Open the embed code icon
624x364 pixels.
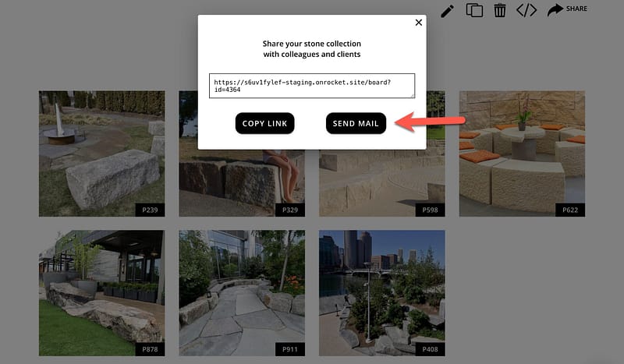tap(526, 10)
